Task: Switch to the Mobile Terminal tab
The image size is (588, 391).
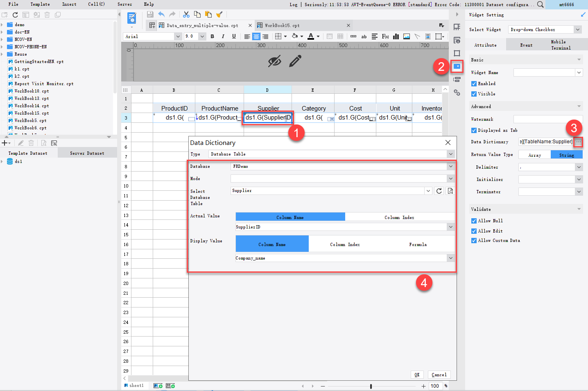Action: (561, 45)
